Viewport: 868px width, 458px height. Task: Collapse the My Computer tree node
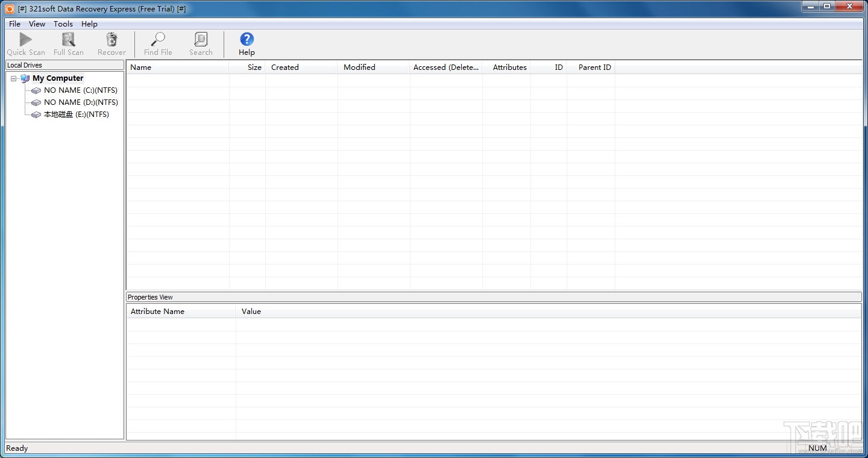[14, 78]
